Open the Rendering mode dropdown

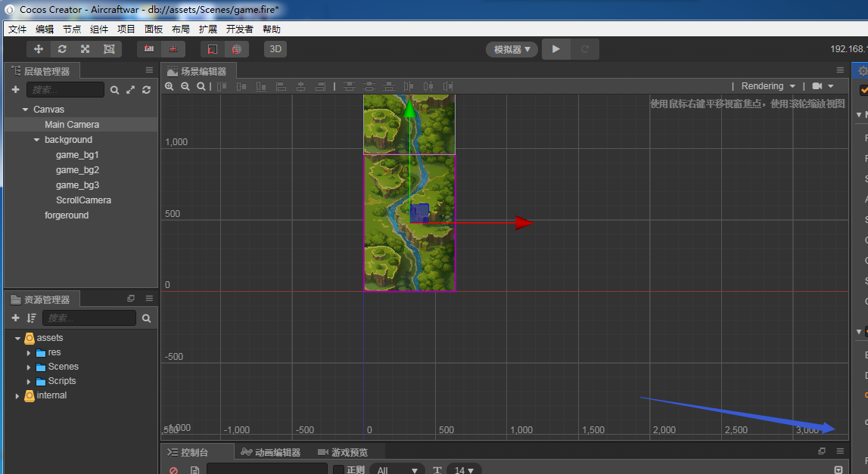[768, 86]
